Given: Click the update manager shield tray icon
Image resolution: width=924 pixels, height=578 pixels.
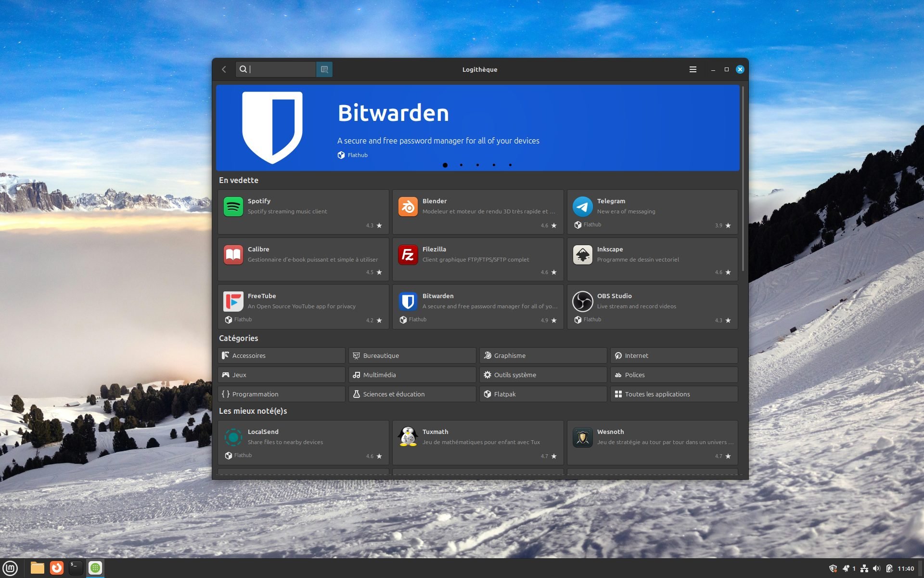Looking at the screenshot, I should [x=833, y=568].
